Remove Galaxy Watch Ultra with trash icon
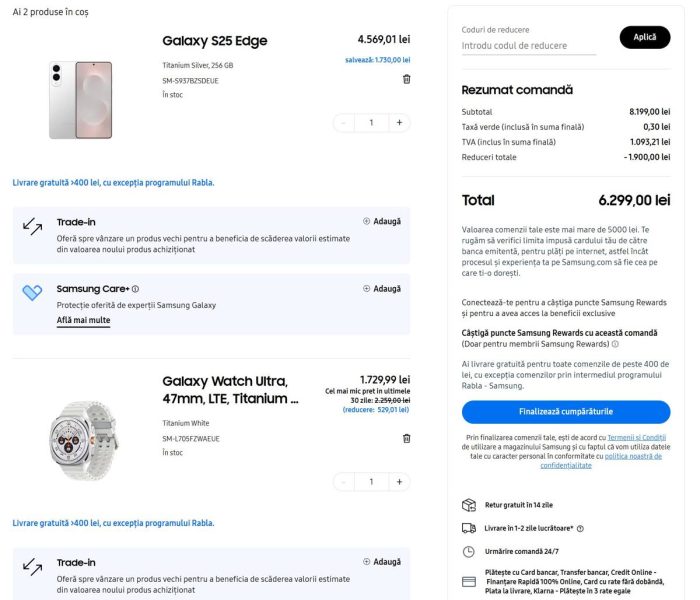 [406, 438]
